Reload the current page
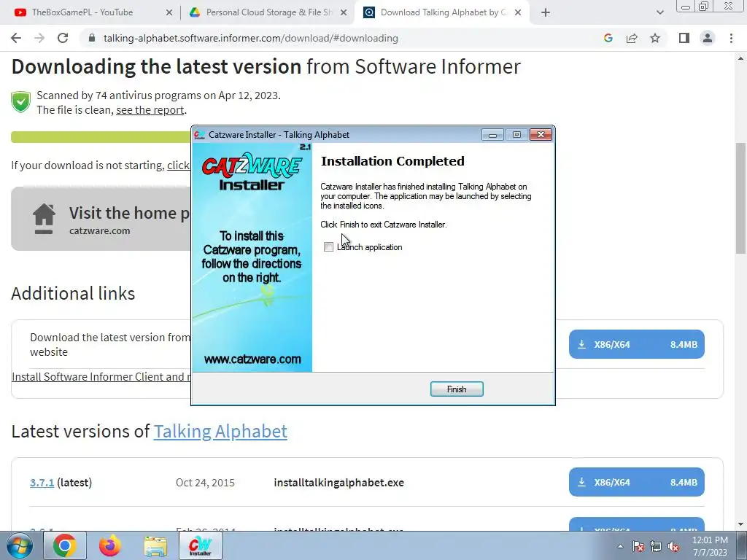747x560 pixels. [63, 38]
